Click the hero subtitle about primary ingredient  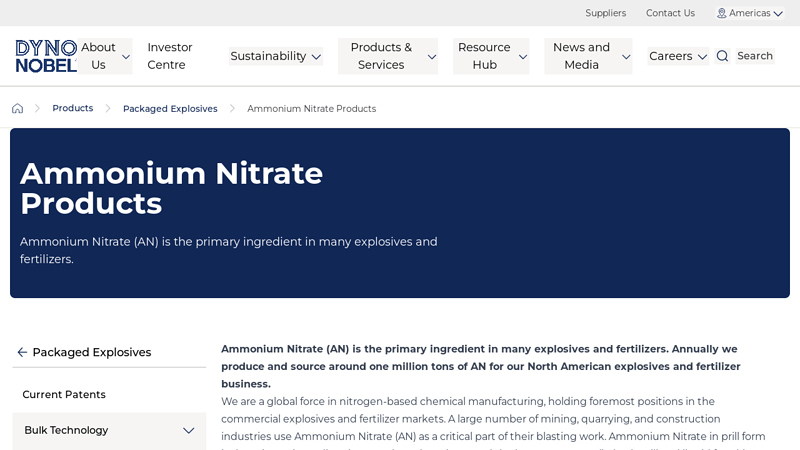click(229, 250)
